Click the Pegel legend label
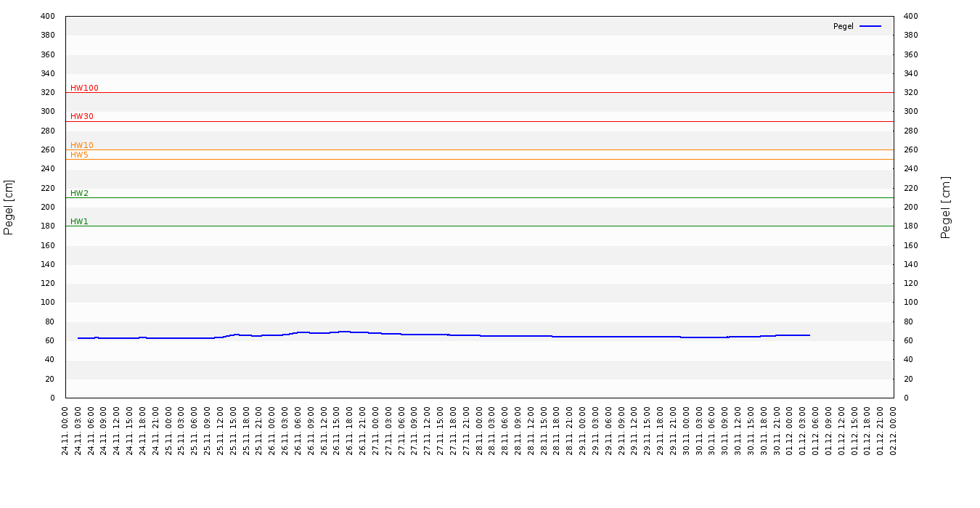The height and width of the screenshot is (508, 980). click(843, 26)
